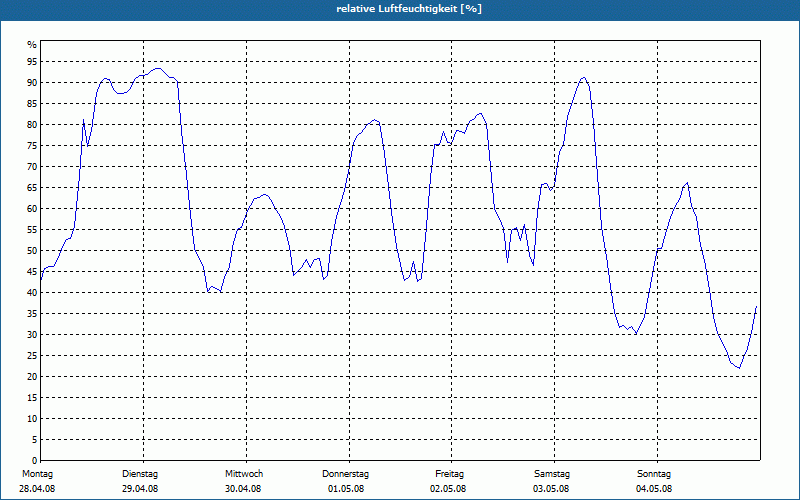Select the 0 y-axis value label

tap(35, 461)
